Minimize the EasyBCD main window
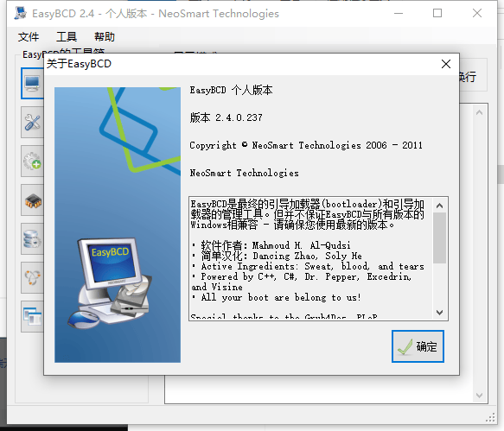Viewport: 504px width, 431px height. click(399, 13)
